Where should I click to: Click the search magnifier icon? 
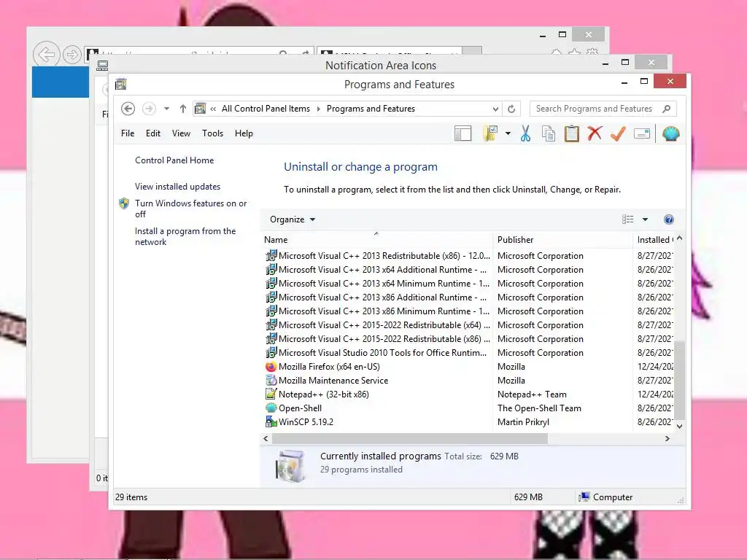pos(667,109)
